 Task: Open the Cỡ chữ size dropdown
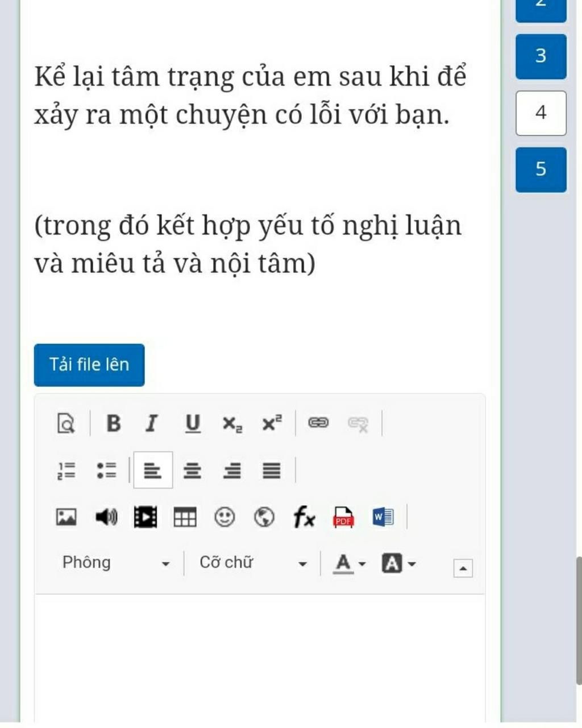[250, 563]
